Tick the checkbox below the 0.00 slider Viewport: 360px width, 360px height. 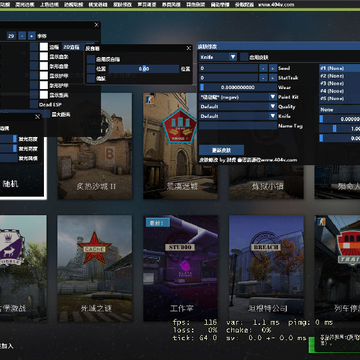click(x=91, y=79)
